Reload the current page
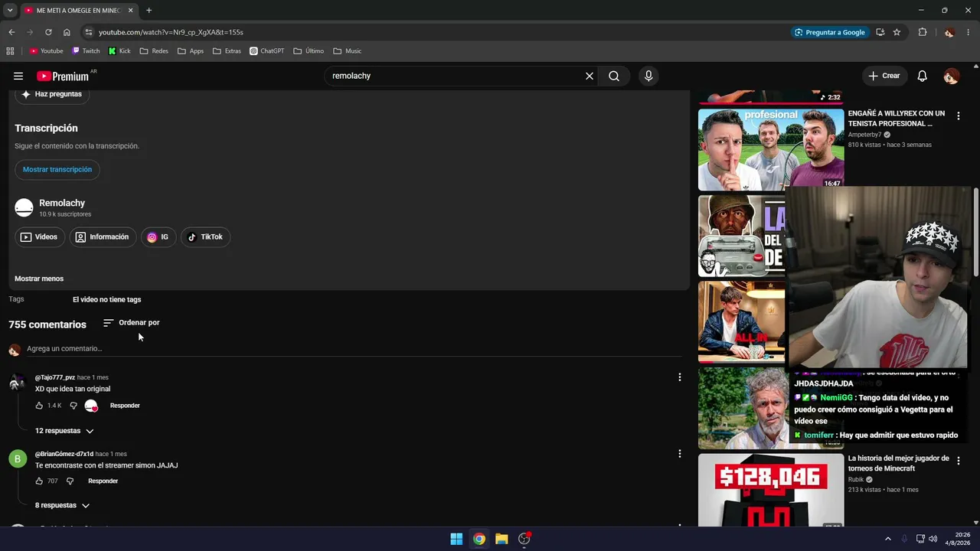 (x=48, y=32)
